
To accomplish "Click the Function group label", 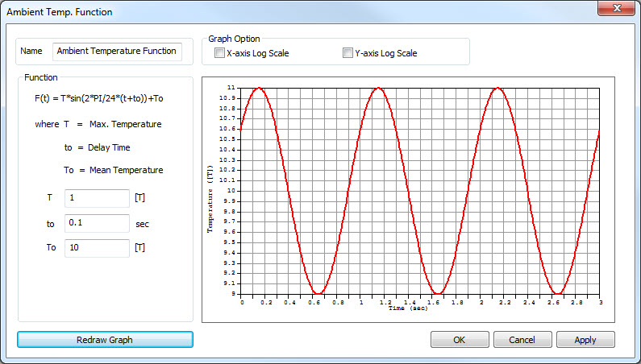I will (x=41, y=77).
